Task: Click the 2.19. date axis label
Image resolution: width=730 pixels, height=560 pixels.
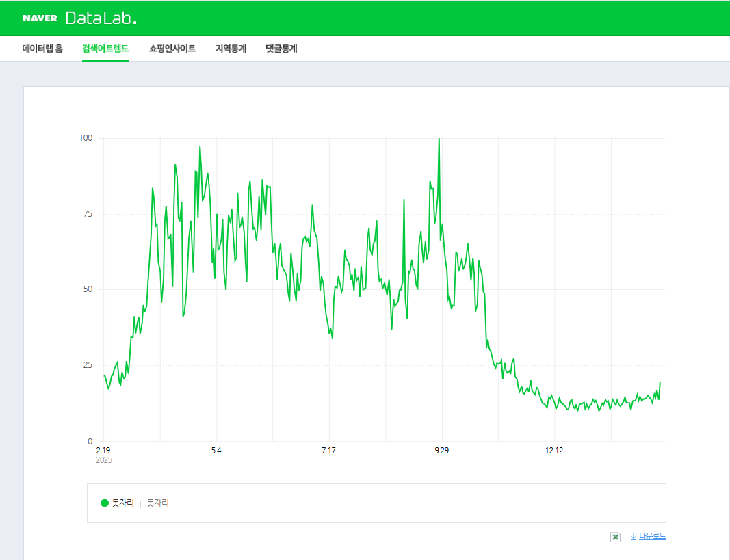Action: [104, 450]
